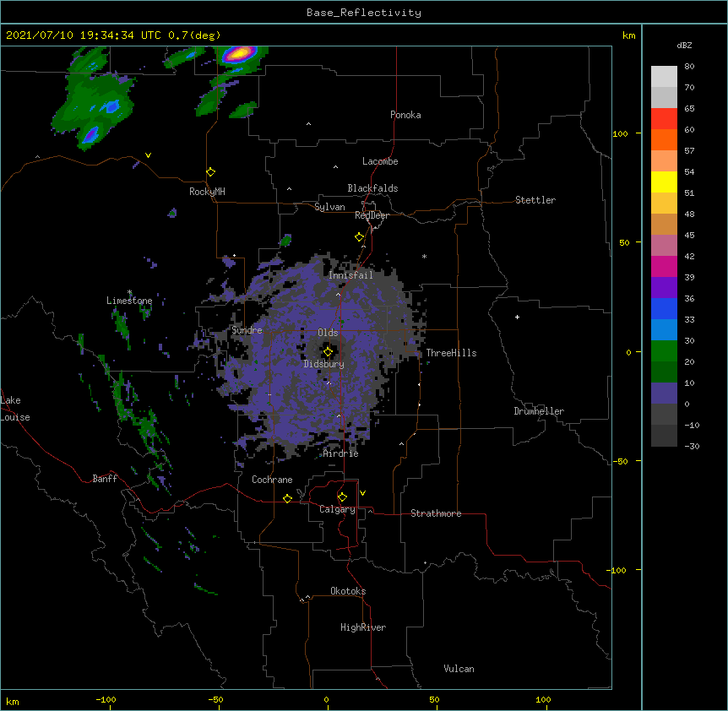This screenshot has height=711, width=728.
Task: Click the Ponoka city label
Action: pyautogui.click(x=405, y=115)
